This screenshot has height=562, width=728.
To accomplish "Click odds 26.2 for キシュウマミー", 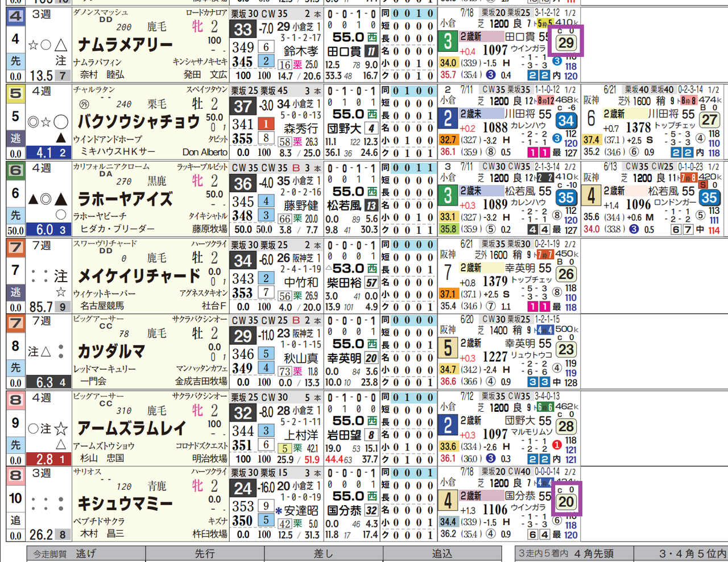I will [41, 535].
